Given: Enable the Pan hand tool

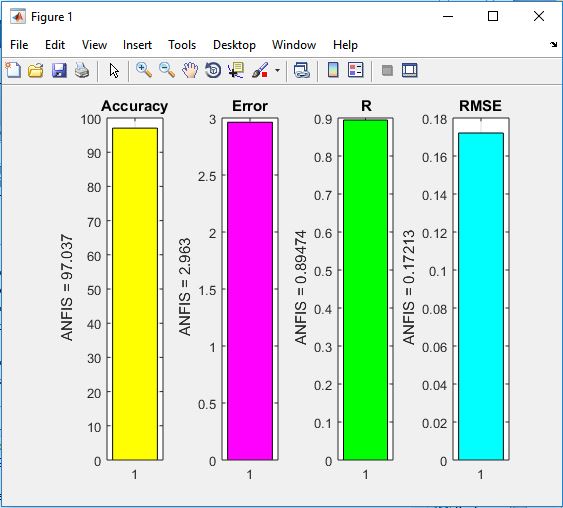Looking at the screenshot, I should (190, 70).
